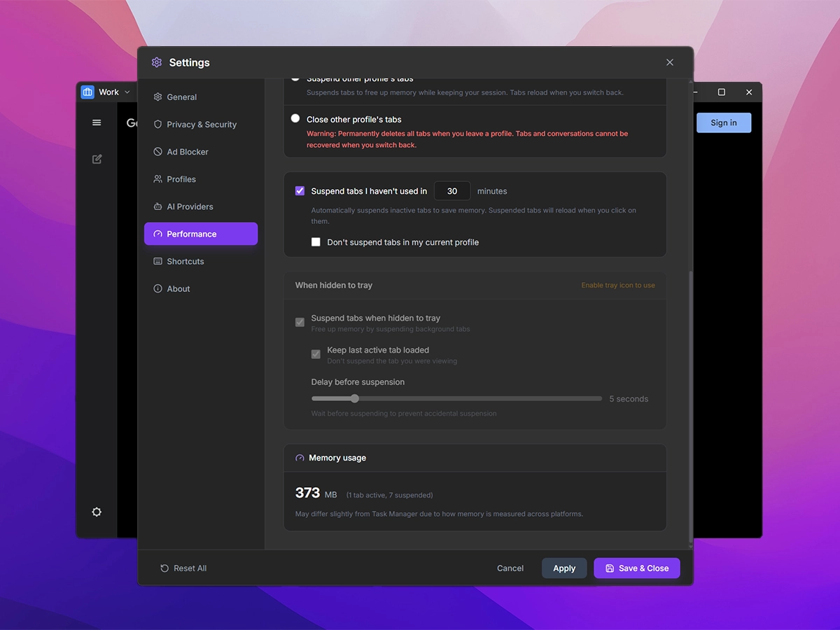
Task: Select Close other profile's tabs radio
Action: (295, 119)
